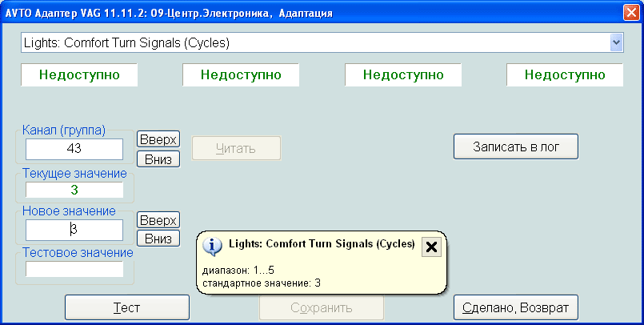Click the Читать button
The width and height of the screenshot is (644, 325).
pyautogui.click(x=236, y=148)
